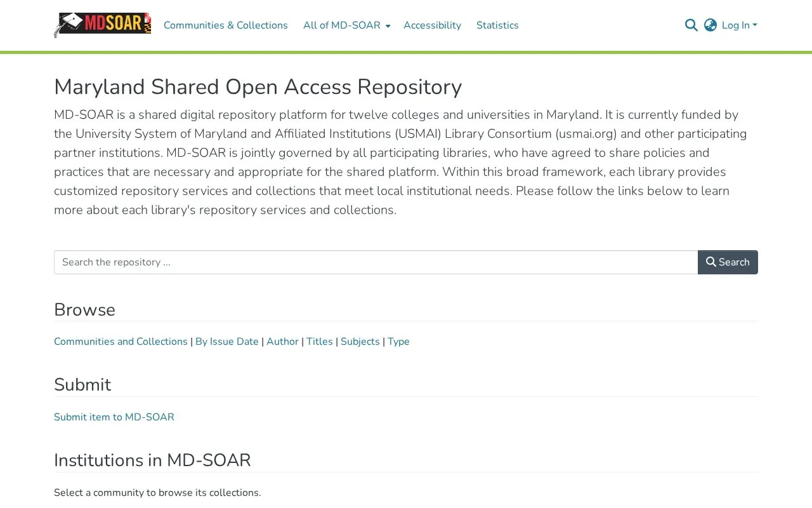Open the Accessibility menu item
The width and height of the screenshot is (812, 508).
coord(432,25)
